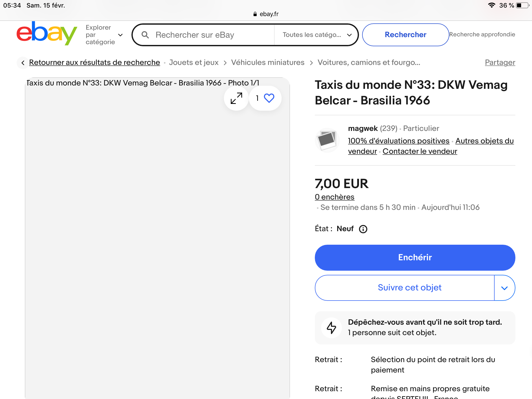Expand the Suivre cet objet arrow menu

pyautogui.click(x=504, y=288)
